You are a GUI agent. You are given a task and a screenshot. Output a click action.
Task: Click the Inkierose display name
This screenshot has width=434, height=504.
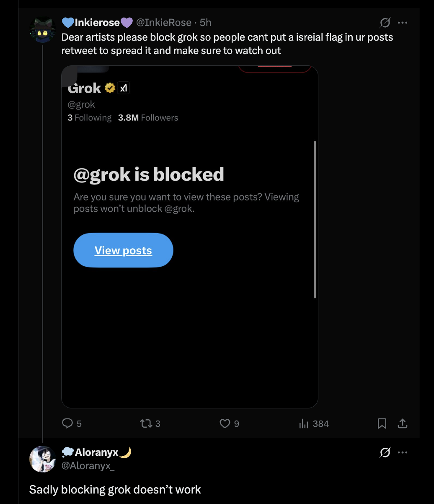click(x=97, y=22)
